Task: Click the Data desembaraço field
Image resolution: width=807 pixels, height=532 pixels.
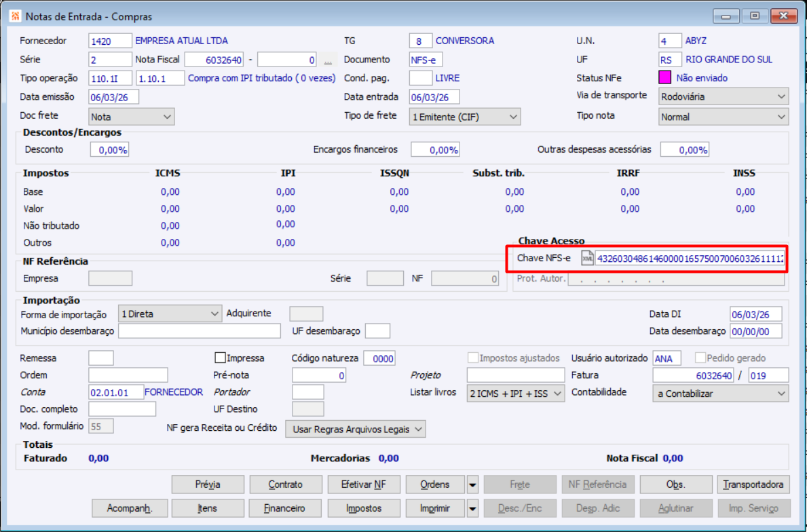Action: click(756, 331)
